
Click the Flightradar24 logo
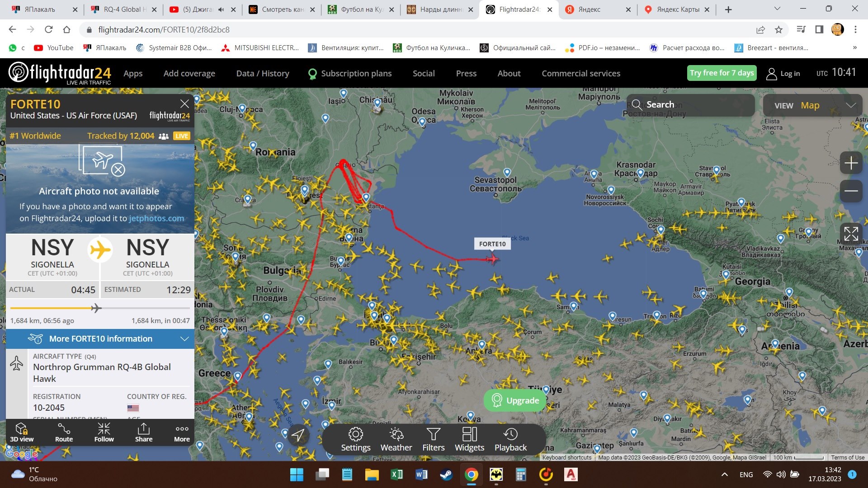[x=60, y=73]
